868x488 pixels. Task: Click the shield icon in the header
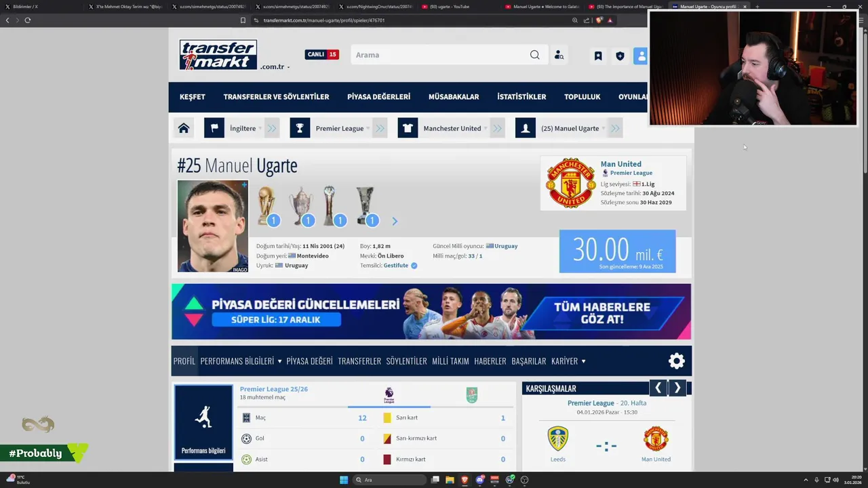(620, 56)
